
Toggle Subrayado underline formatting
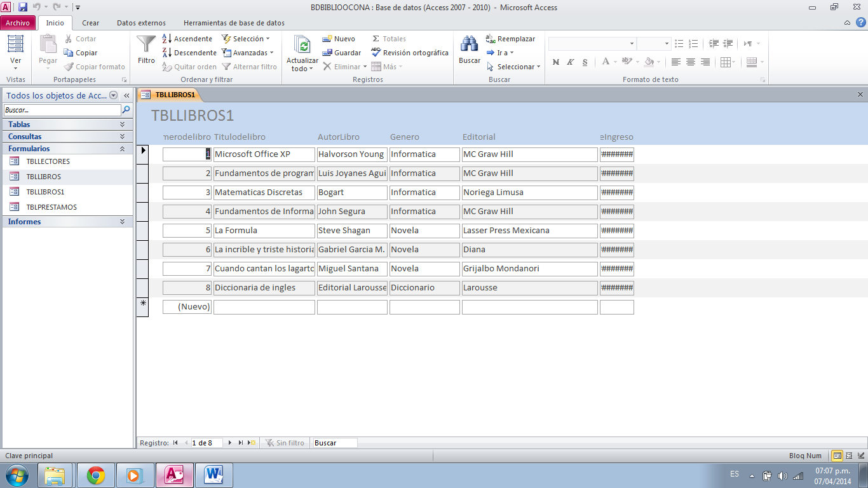pos(583,62)
